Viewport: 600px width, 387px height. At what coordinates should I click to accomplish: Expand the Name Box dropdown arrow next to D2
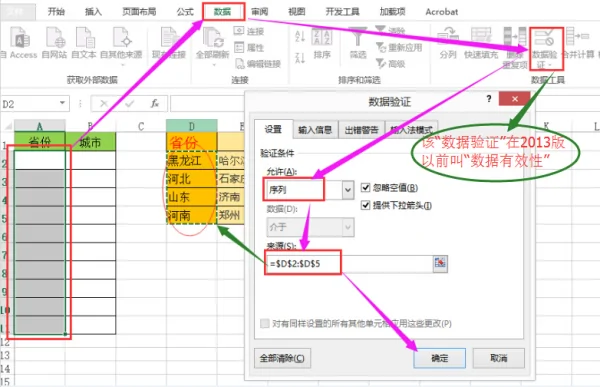click(x=62, y=103)
